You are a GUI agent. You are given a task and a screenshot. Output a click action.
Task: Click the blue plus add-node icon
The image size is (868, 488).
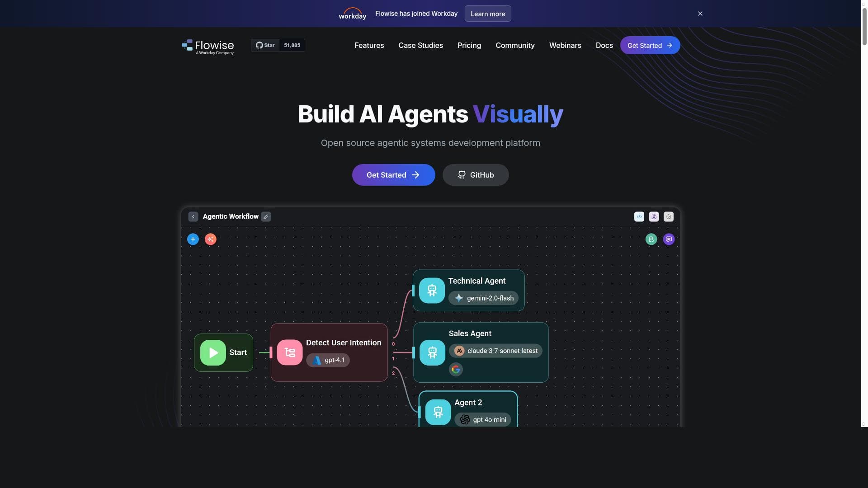click(x=193, y=239)
